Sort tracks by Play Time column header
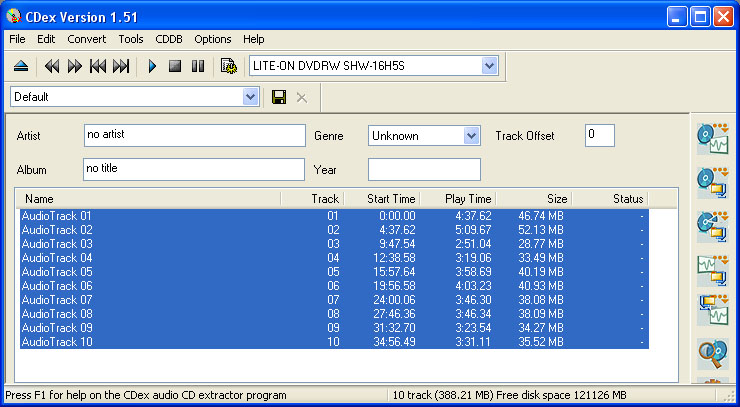This screenshot has width=740, height=407. point(457,199)
